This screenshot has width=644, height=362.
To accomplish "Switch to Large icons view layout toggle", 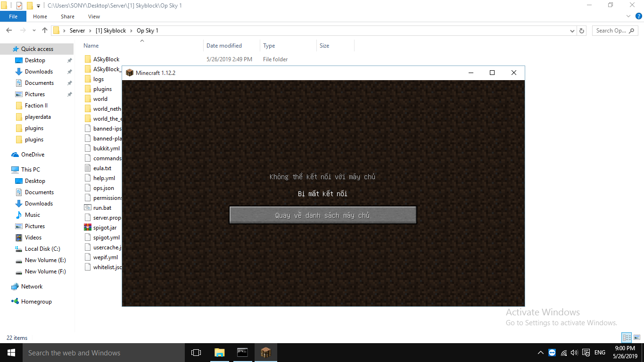I will pos(637,337).
